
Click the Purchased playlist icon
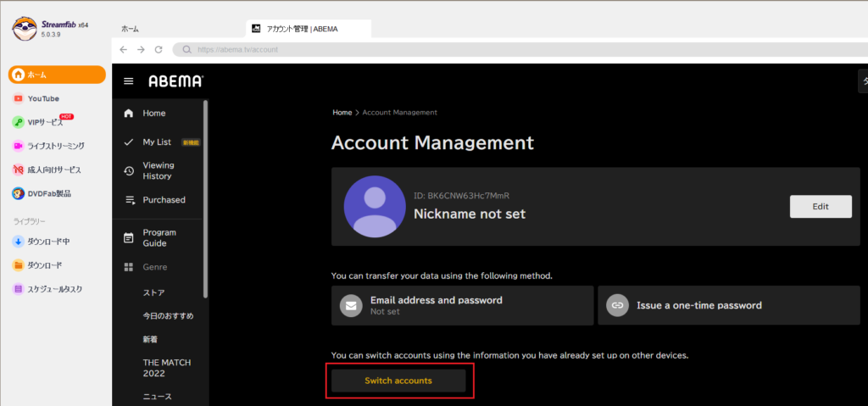(x=130, y=200)
